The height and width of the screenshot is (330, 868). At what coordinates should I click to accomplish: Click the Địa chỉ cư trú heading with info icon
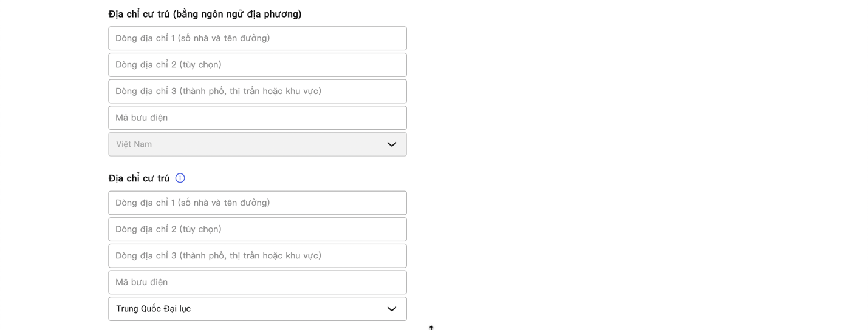tap(139, 178)
